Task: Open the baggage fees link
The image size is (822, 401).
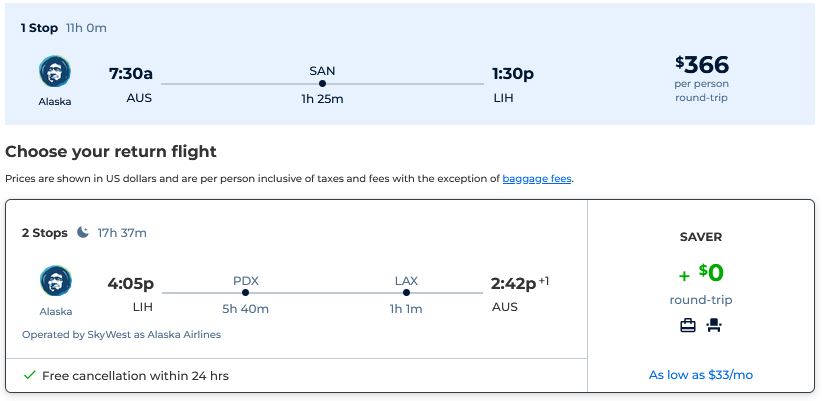Action: pos(537,179)
